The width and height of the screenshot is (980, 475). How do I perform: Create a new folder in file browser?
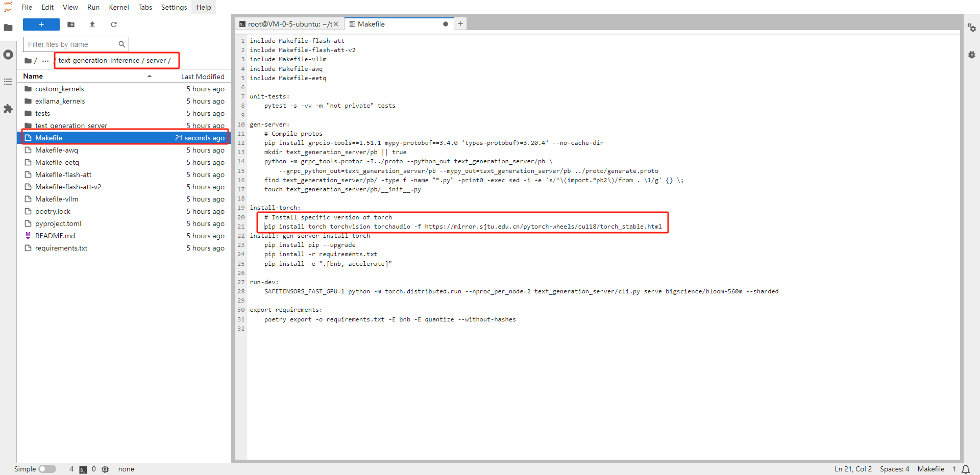click(71, 24)
